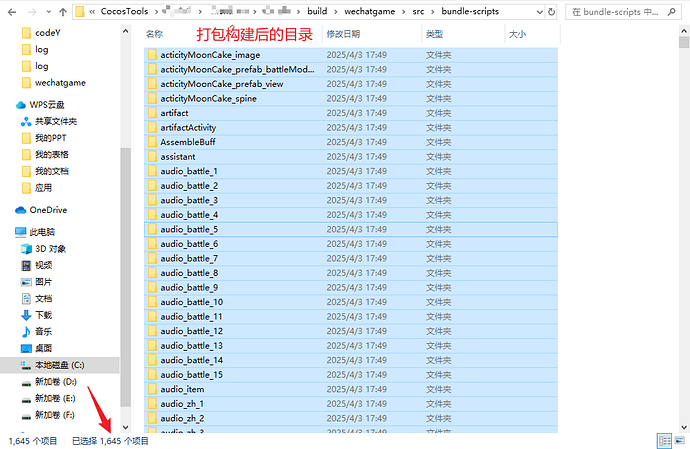
Task: Open wechatgame in the breadcrumb path
Action: coord(370,11)
